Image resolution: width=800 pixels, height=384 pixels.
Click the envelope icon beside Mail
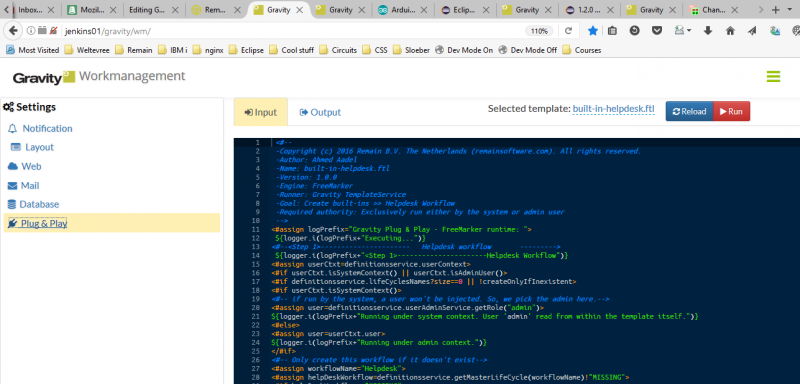coord(12,186)
